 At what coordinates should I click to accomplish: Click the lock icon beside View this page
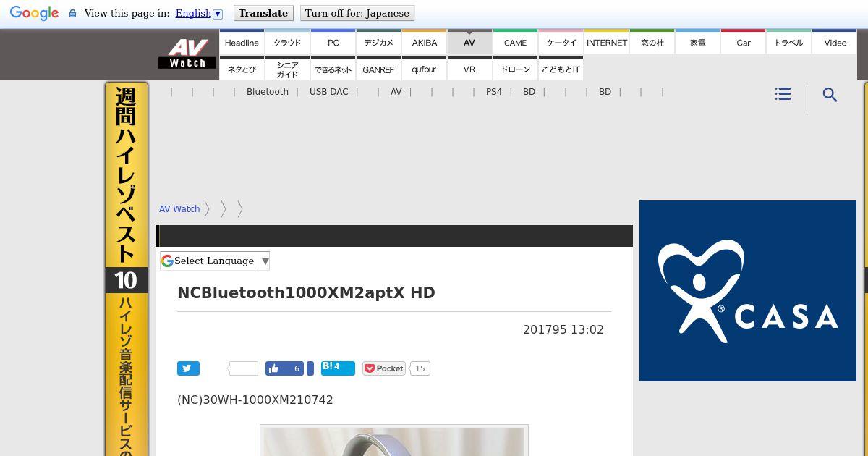point(72,14)
